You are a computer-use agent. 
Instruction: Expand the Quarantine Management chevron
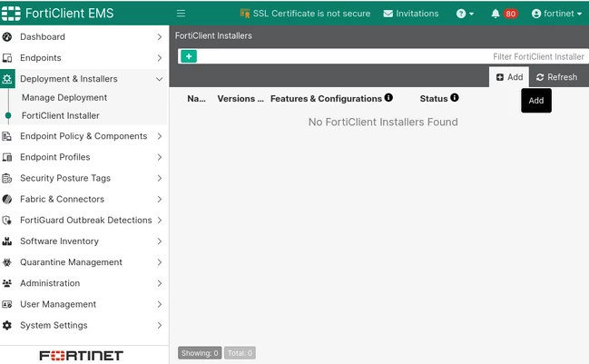point(159,262)
